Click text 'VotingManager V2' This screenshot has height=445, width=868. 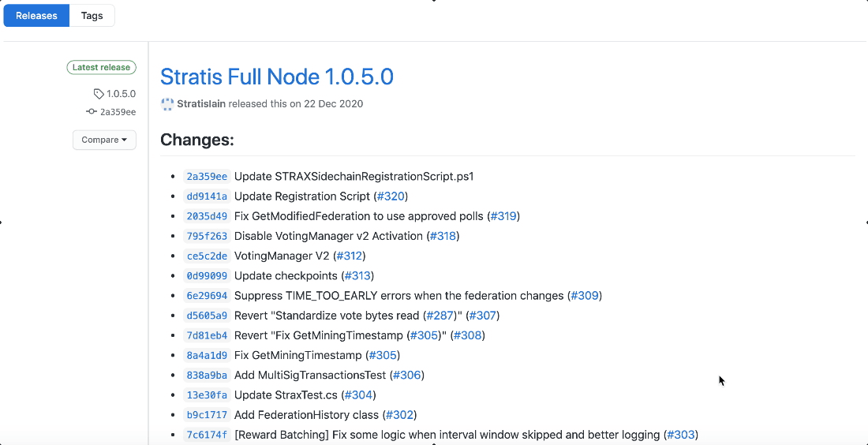[282, 256]
